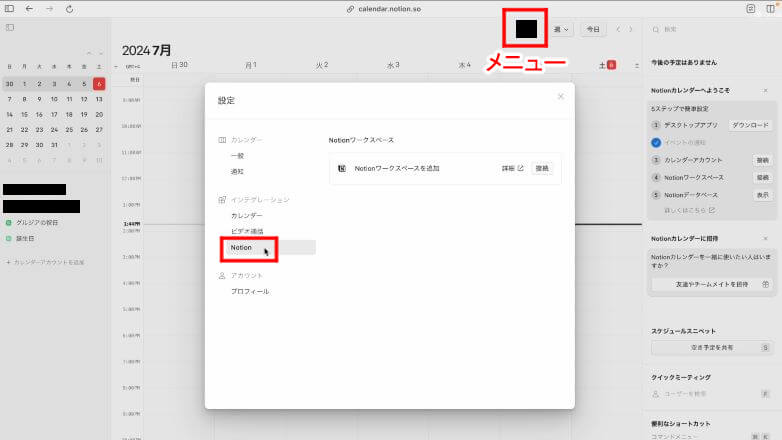Click 表示 for Notionデータベース

pyautogui.click(x=763, y=195)
